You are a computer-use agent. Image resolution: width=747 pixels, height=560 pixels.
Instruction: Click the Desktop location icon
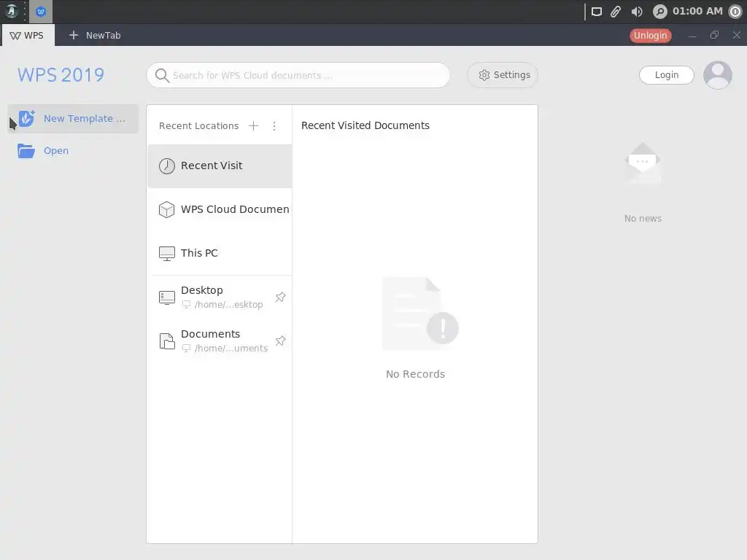(167, 297)
